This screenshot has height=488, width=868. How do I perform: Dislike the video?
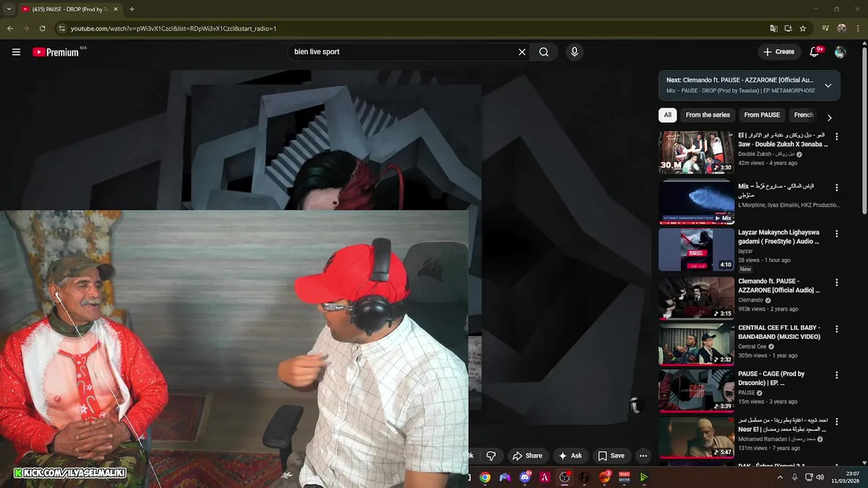pos(492,455)
